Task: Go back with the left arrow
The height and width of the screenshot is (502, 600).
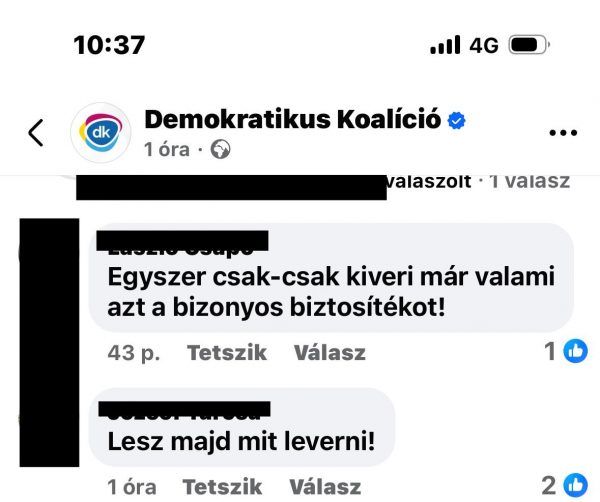Action: (x=36, y=133)
